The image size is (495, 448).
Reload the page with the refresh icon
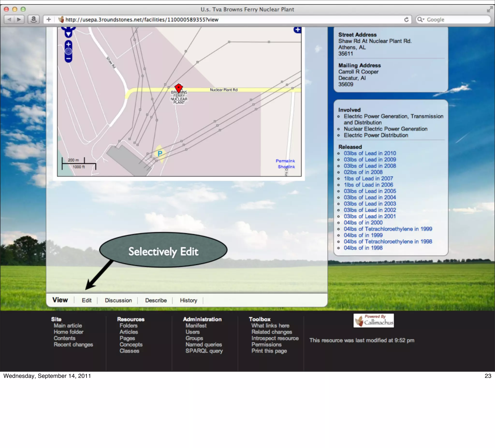[406, 20]
